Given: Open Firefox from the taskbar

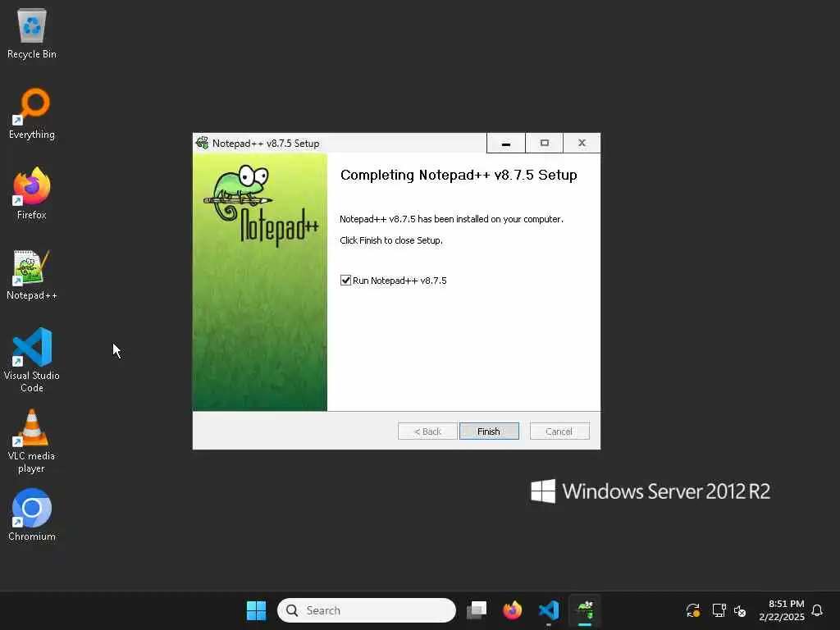Looking at the screenshot, I should (512, 610).
